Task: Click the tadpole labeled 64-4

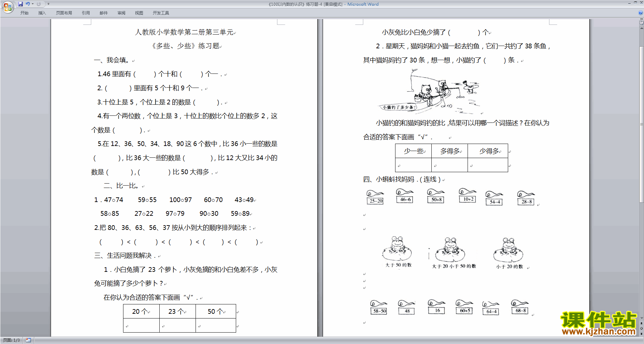Action: point(491,308)
